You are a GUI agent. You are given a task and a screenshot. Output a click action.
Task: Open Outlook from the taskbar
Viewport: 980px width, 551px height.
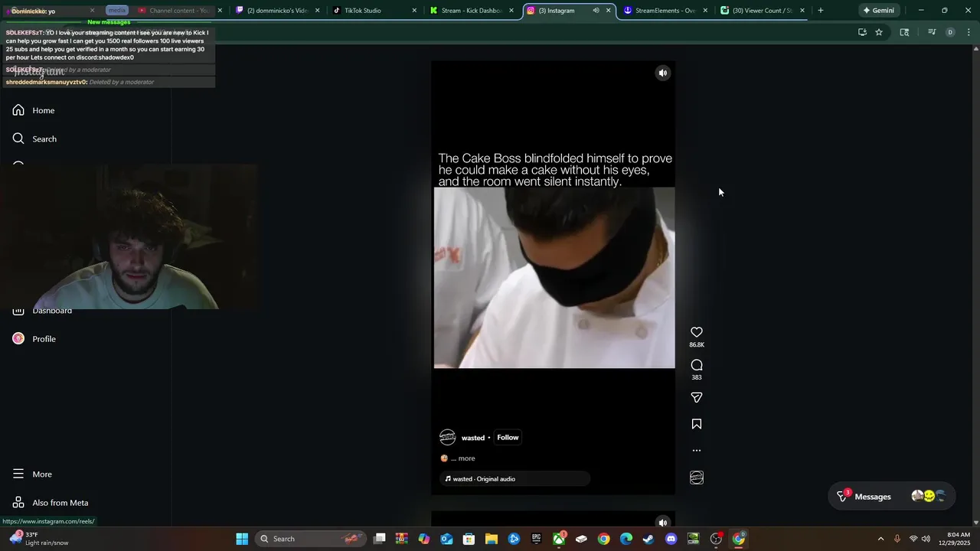(446, 539)
